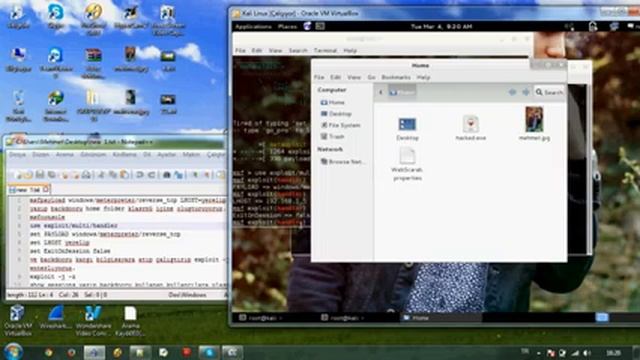Click the Kali panel clock Tue Mar 4
640x360 pixels.
coord(441,27)
